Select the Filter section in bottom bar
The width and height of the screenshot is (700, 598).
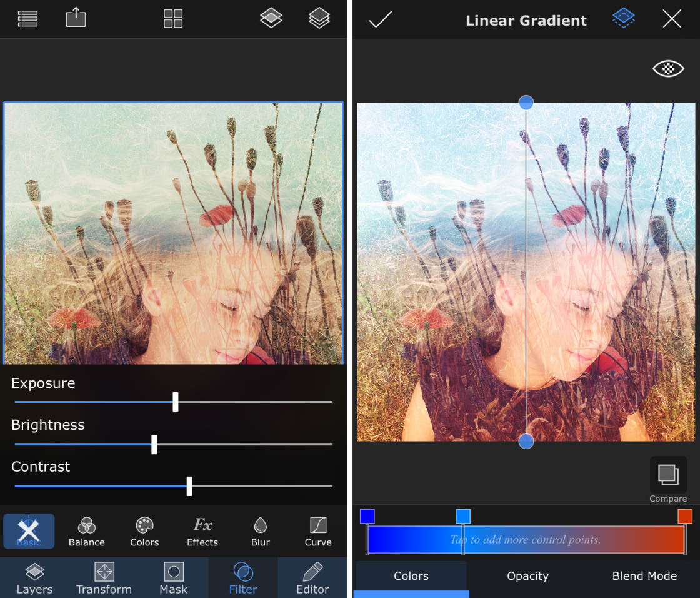tap(242, 577)
